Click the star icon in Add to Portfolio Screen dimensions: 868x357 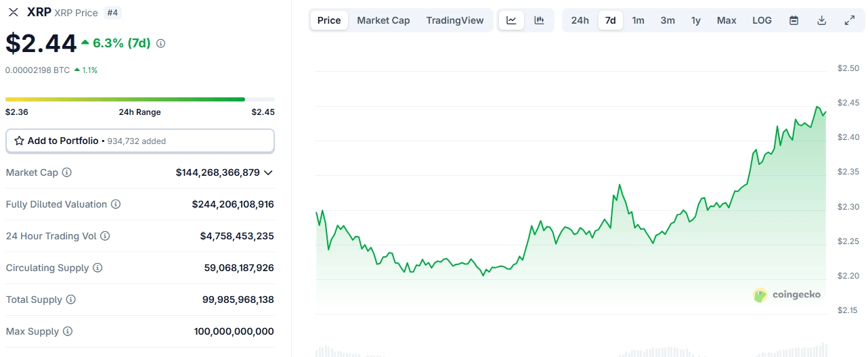pos(19,141)
